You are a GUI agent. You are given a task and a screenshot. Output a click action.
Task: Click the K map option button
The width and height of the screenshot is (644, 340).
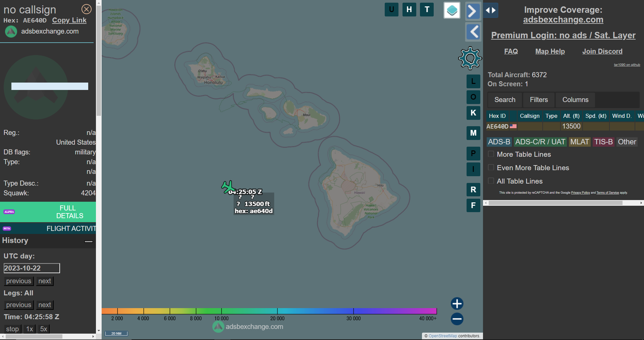tap(473, 113)
